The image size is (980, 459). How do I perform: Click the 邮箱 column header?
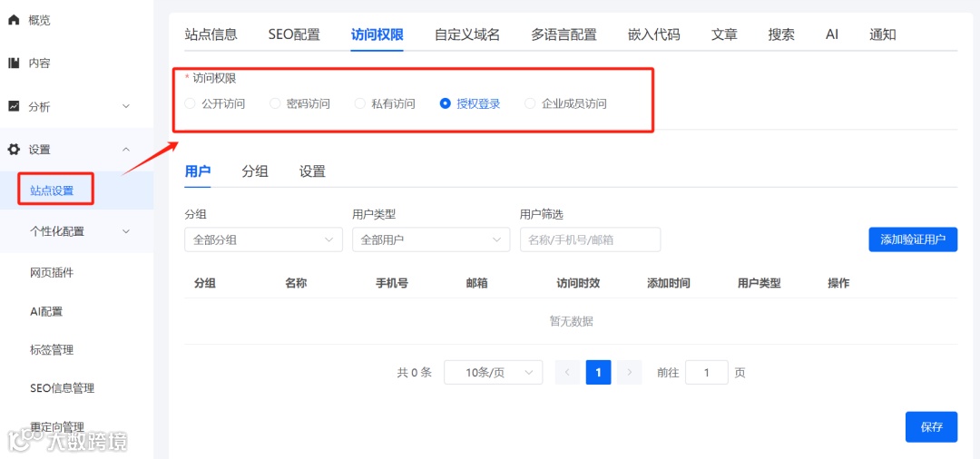point(477,284)
